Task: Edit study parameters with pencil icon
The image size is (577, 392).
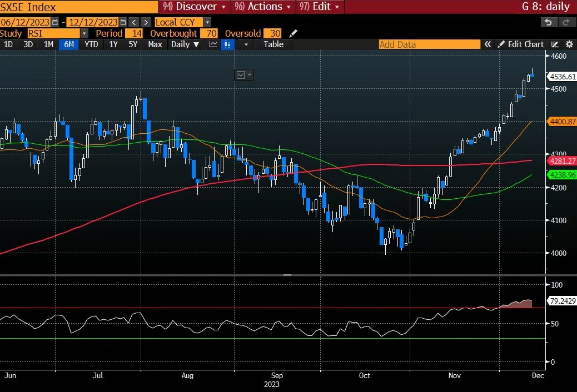Action: (x=294, y=33)
